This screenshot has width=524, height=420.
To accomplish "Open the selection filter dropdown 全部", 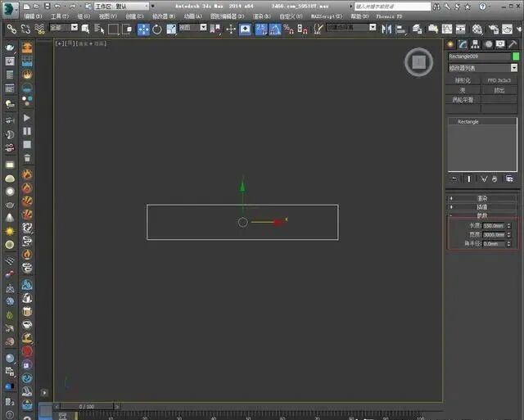I will (64, 27).
